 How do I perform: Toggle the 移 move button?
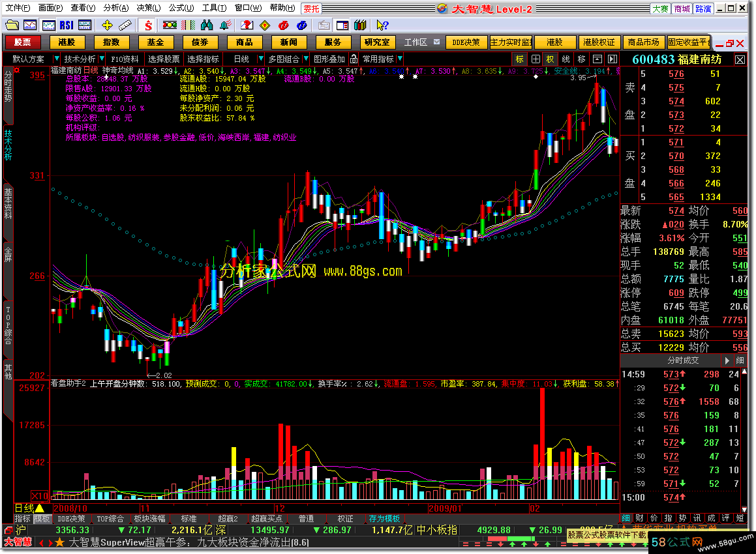click(x=581, y=59)
